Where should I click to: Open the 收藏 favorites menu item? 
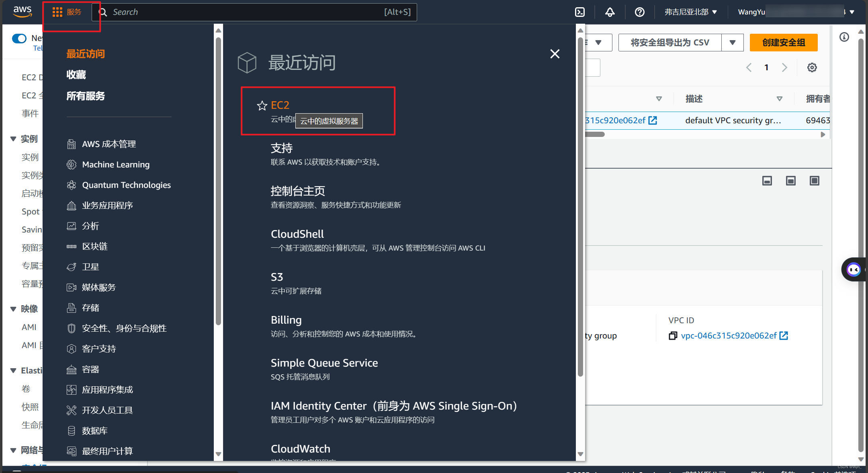[76, 75]
